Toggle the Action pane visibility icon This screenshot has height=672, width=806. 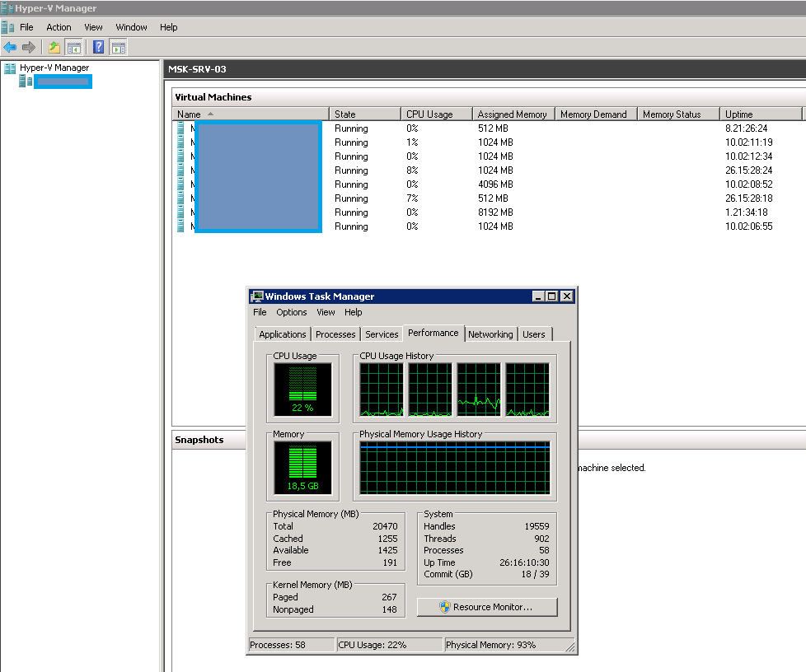[x=118, y=47]
